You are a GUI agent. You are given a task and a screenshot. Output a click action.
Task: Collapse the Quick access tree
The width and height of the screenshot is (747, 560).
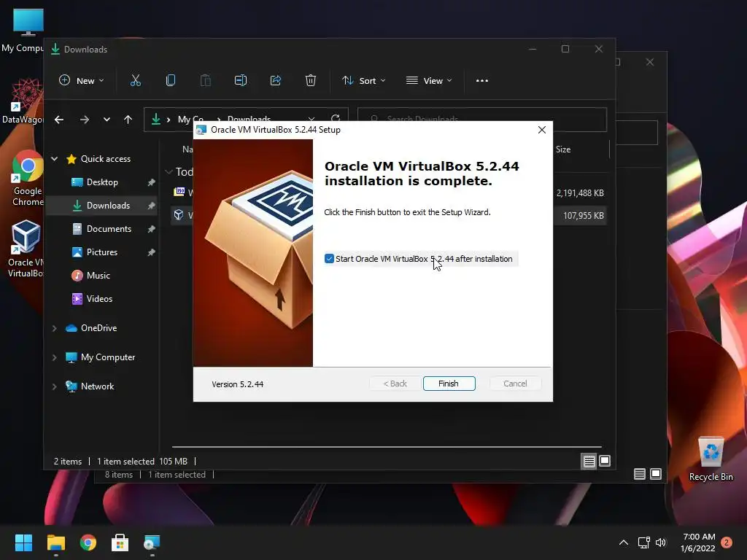pos(54,158)
